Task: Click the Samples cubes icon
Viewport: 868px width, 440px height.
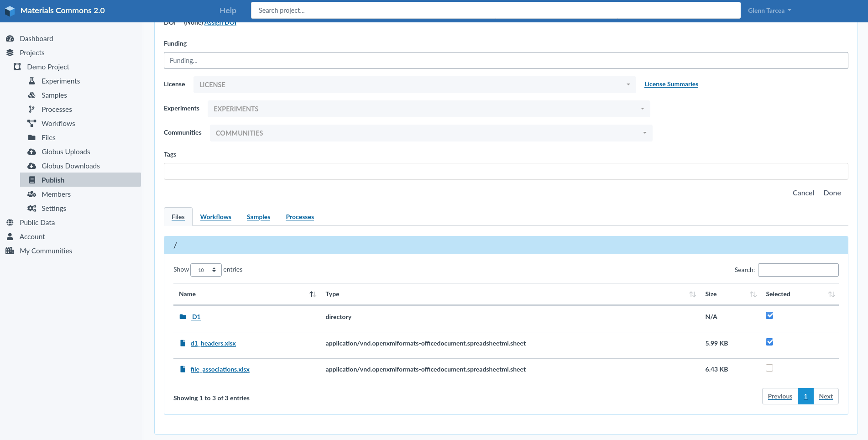Action: (x=32, y=95)
